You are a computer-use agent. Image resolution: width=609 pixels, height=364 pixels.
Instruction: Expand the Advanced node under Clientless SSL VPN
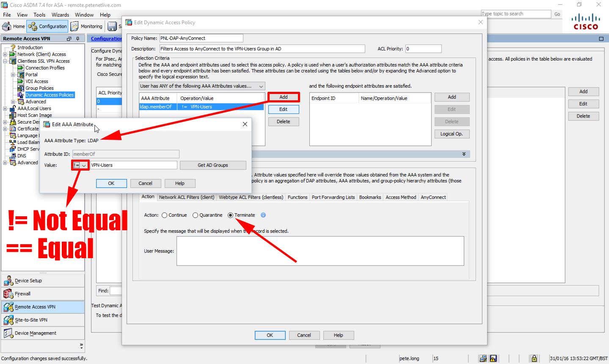pyautogui.click(x=13, y=102)
